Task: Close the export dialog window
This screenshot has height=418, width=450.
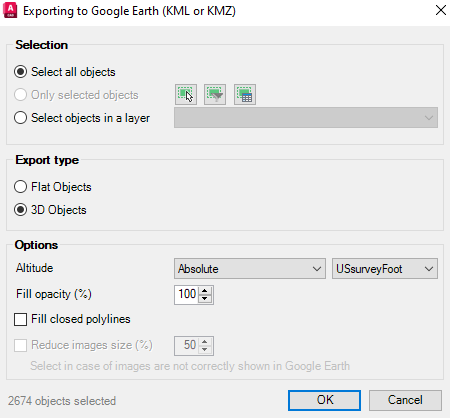Action: tap(441, 10)
